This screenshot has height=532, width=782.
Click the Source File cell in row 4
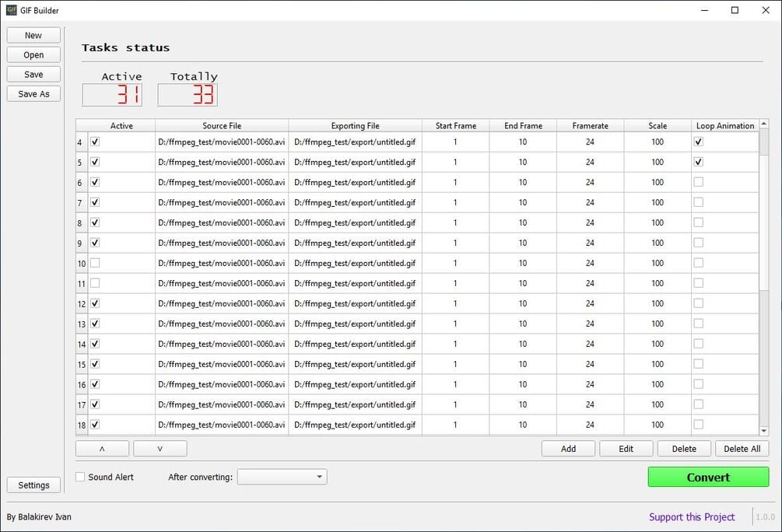(222, 142)
